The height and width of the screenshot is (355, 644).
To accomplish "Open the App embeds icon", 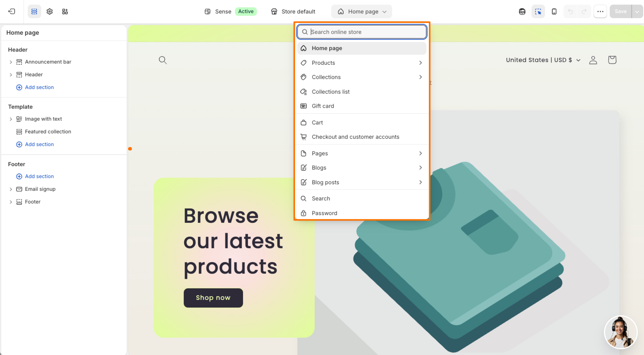I will 65,11.
